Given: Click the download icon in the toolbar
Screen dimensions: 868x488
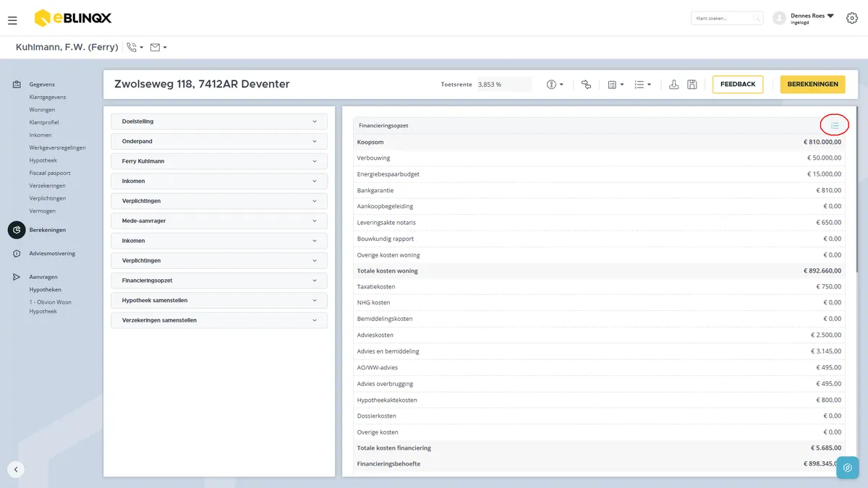Looking at the screenshot, I should (x=674, y=85).
